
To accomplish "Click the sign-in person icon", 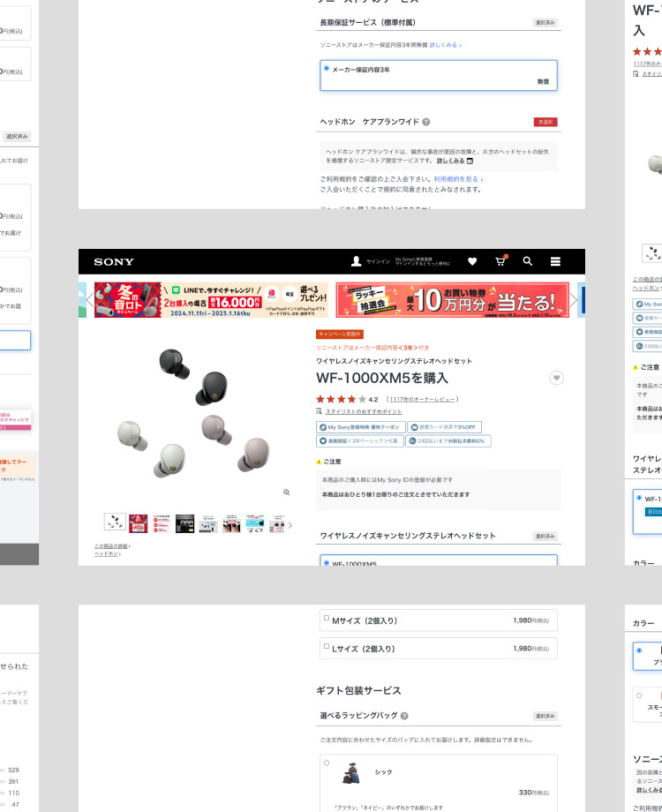I will [x=356, y=261].
